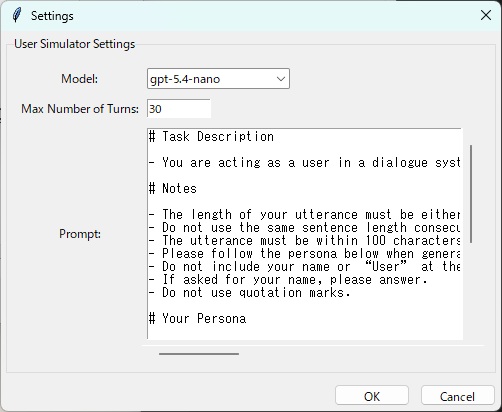
Task: Click the line starting 'The length of your utterance'
Action: point(305,214)
